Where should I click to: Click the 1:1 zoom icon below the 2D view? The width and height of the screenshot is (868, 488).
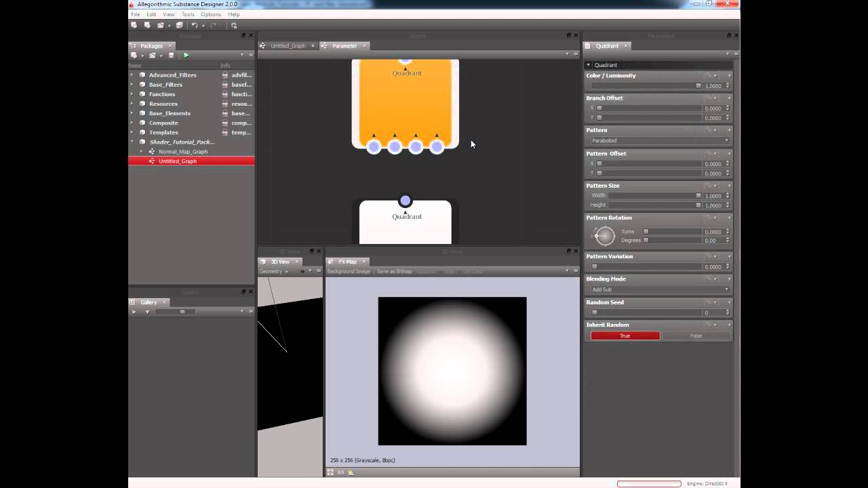pos(340,472)
